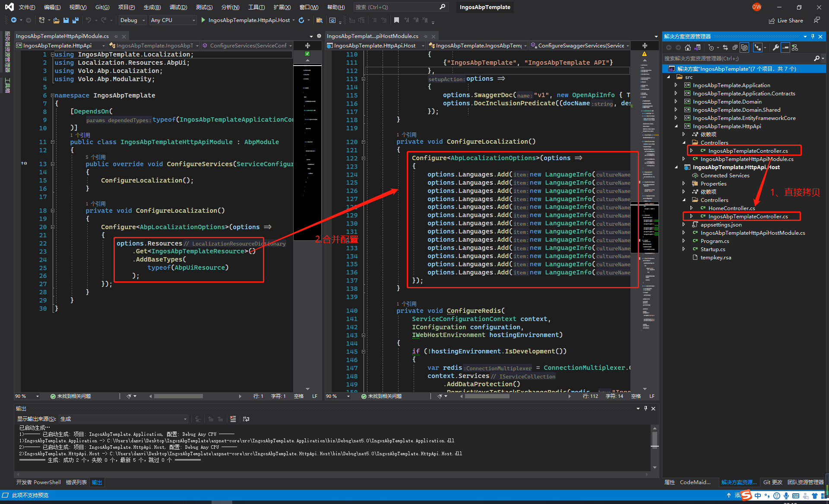This screenshot has width=829, height=504.
Task: Open the Any CPU platform dropdown
Action: (173, 20)
